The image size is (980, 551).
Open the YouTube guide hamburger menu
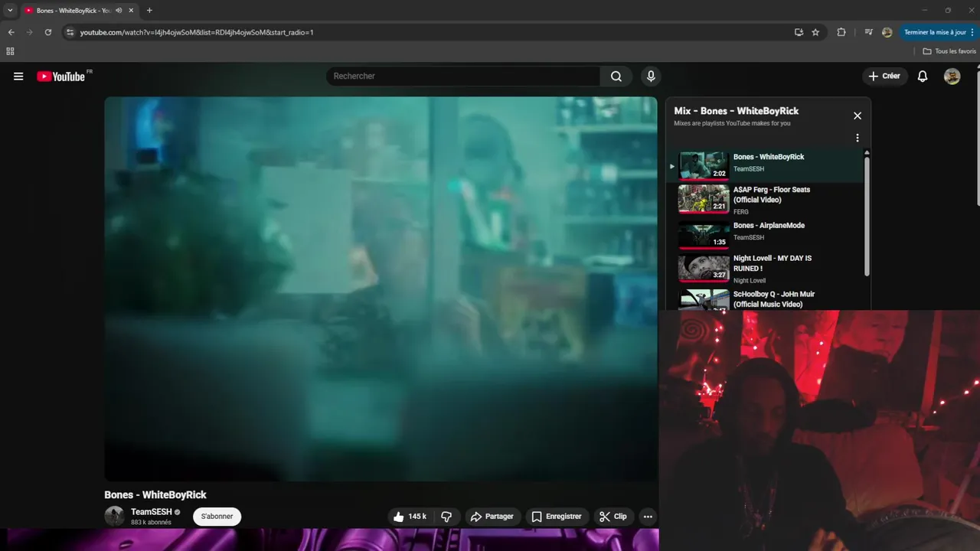tap(18, 77)
